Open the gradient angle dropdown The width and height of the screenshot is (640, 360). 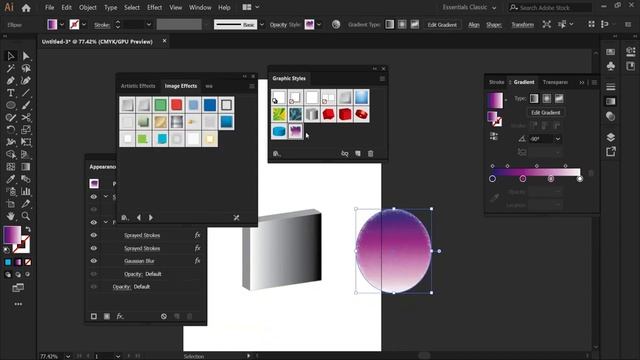pos(558,139)
